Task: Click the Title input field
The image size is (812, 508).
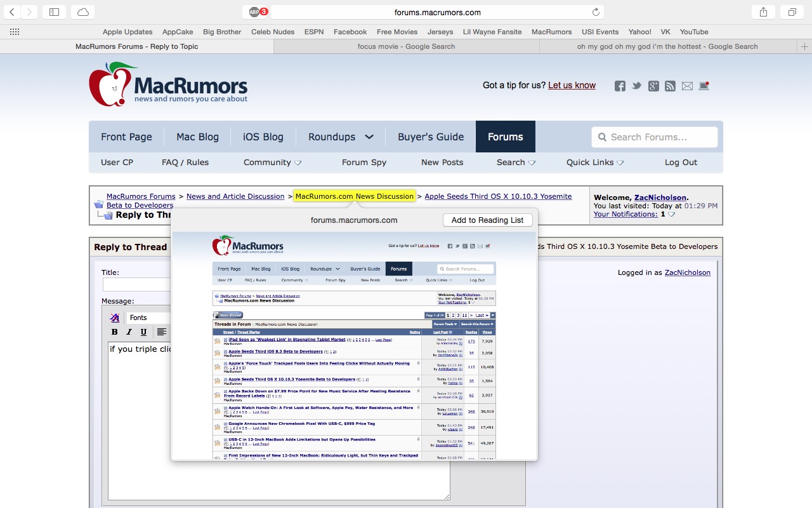Action: click(136, 284)
